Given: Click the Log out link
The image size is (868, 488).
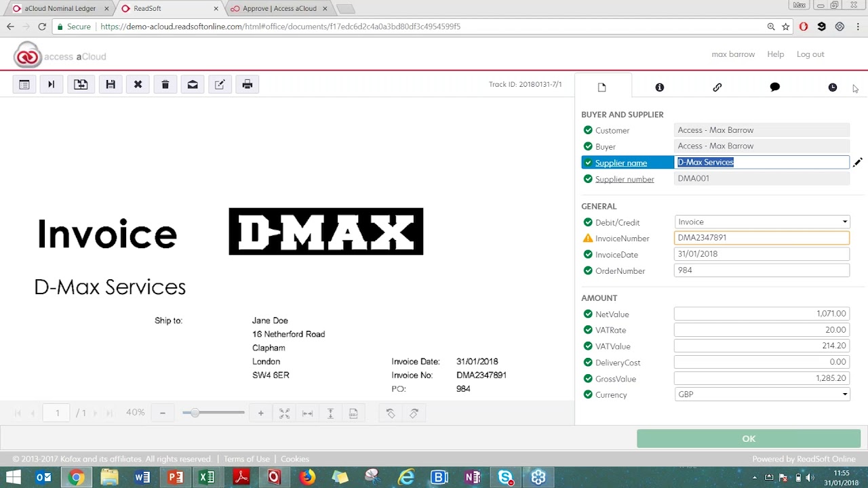Looking at the screenshot, I should [x=810, y=54].
